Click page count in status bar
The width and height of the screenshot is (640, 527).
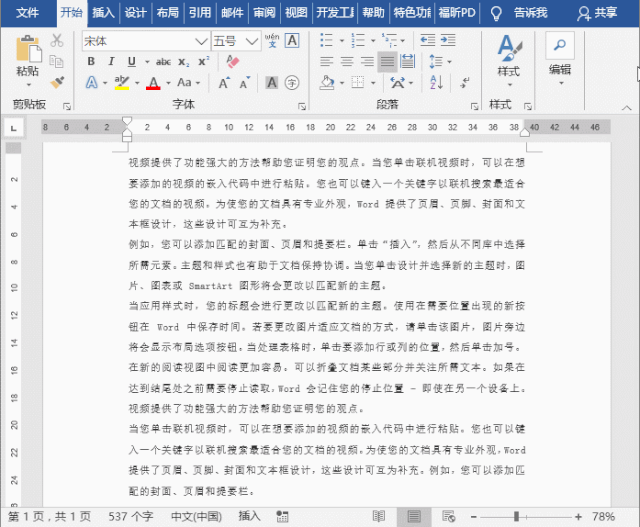pyautogui.click(x=49, y=517)
